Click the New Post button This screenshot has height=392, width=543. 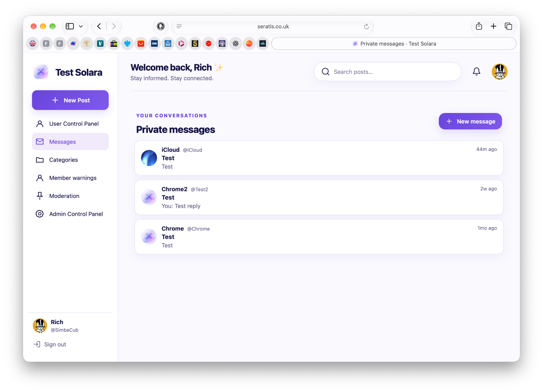click(70, 100)
